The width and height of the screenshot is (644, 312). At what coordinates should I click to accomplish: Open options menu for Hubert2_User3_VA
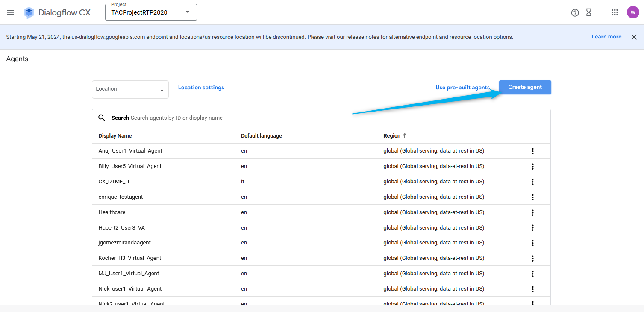point(533,228)
